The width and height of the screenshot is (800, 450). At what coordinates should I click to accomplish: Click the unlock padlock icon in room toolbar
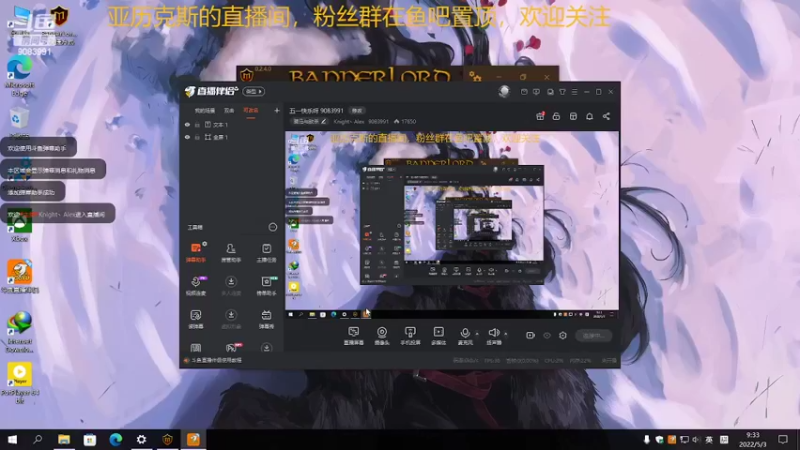coord(557,116)
